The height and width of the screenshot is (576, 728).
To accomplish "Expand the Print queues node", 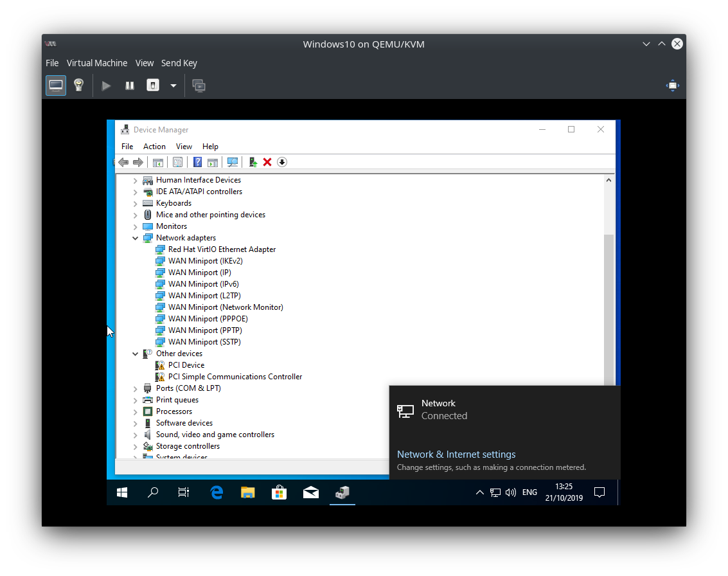I will 135,401.
